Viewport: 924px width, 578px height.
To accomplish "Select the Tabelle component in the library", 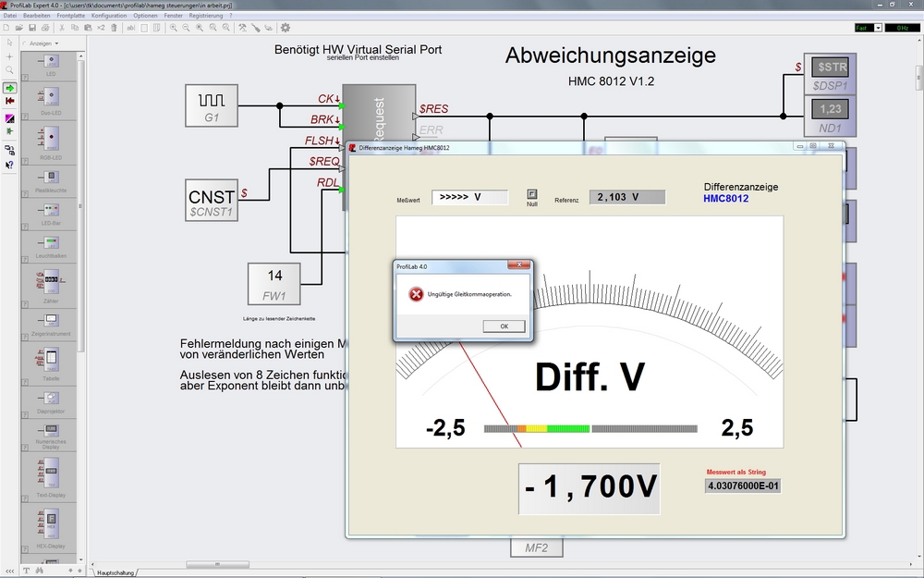I will point(50,363).
